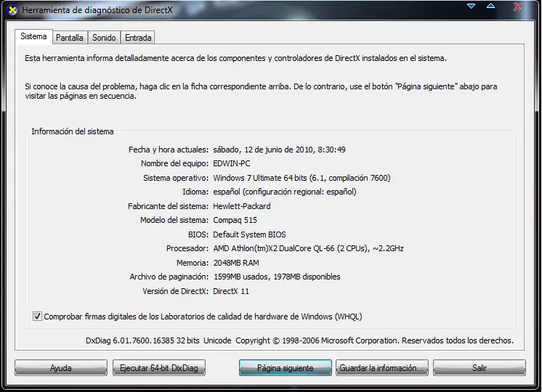542x392 pixels.
Task: Click the Windows 7 Ultimate 64 bits value
Action: click(x=302, y=178)
